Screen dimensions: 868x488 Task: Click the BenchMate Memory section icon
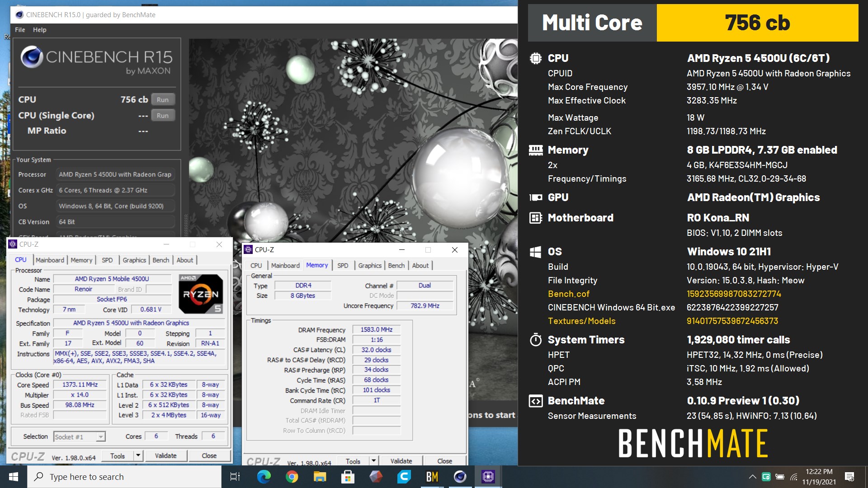[536, 150]
